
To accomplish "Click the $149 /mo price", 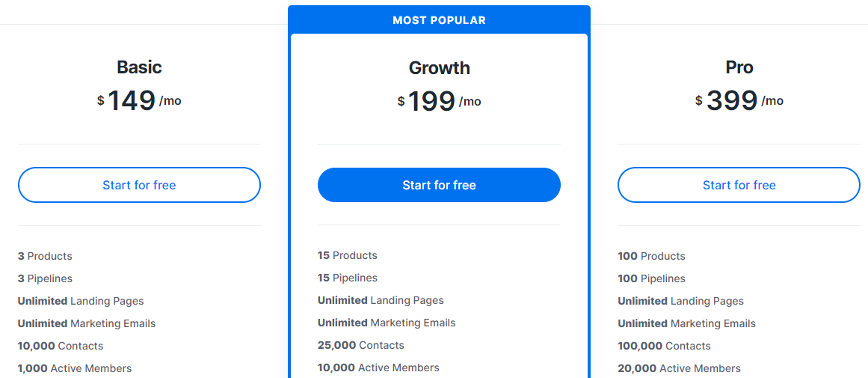I will [x=139, y=100].
